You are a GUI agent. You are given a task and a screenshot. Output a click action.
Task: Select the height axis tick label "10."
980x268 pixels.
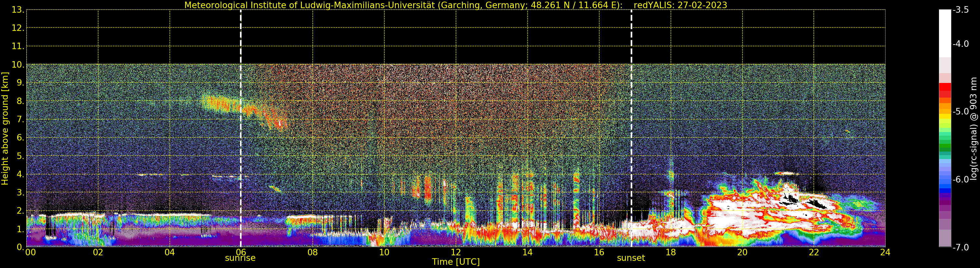18,65
